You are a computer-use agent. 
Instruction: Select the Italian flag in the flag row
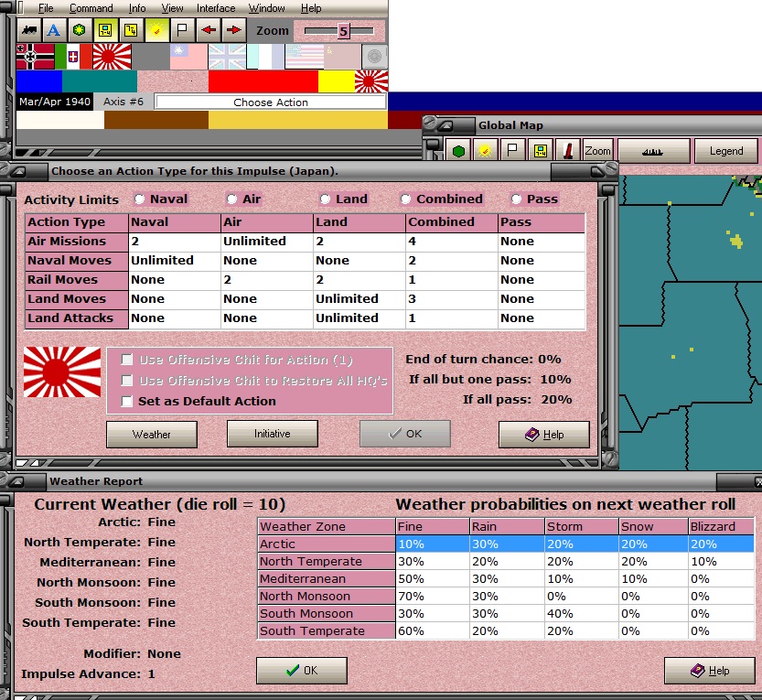pyautogui.click(x=73, y=57)
